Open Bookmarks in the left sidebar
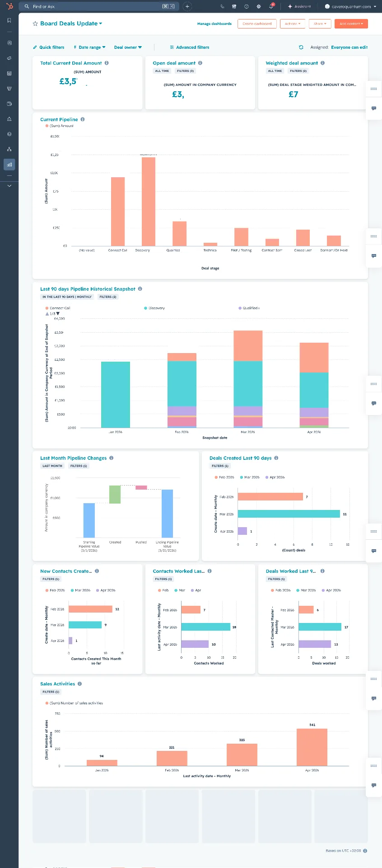 pyautogui.click(x=9, y=20)
